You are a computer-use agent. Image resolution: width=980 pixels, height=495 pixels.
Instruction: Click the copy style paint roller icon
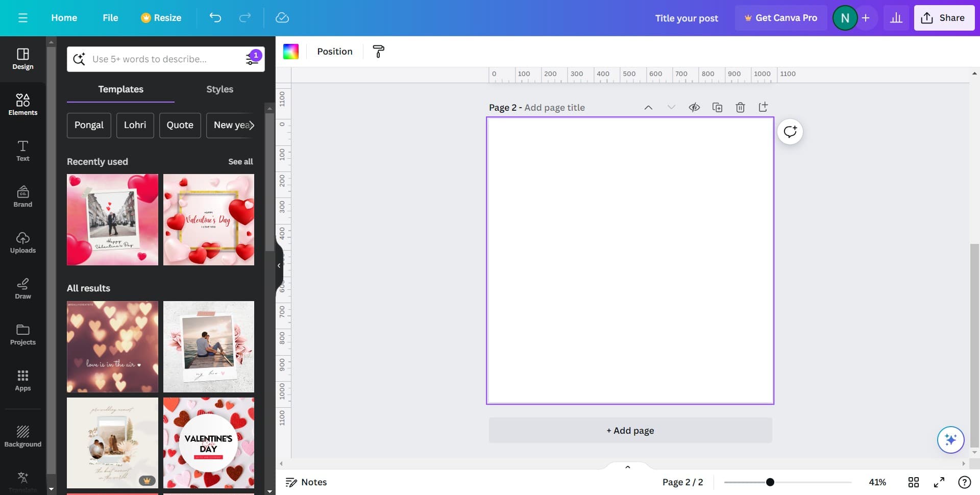378,52
